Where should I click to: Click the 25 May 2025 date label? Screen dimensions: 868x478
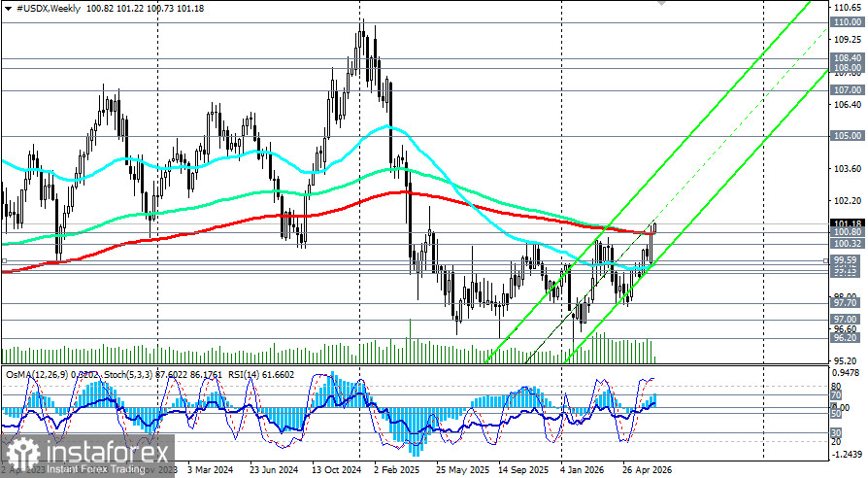(x=462, y=469)
